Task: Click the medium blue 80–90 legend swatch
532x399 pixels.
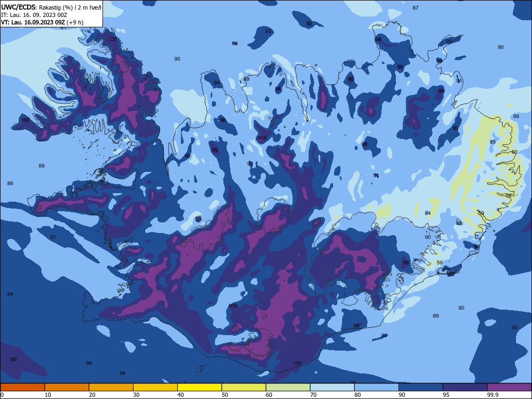Action: pyautogui.click(x=377, y=387)
